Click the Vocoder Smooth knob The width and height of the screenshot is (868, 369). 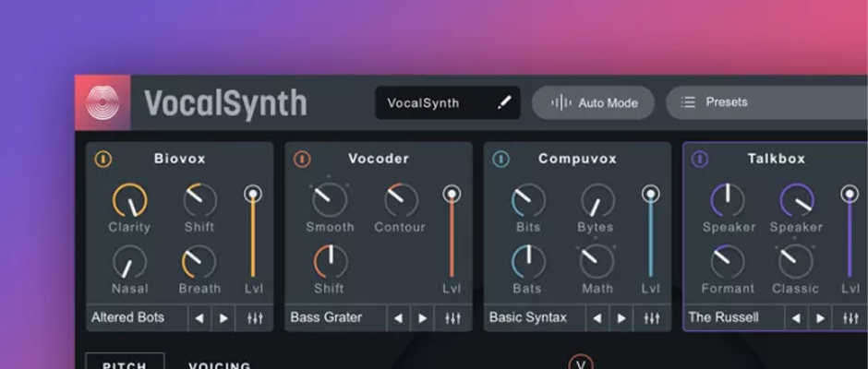pos(330,200)
